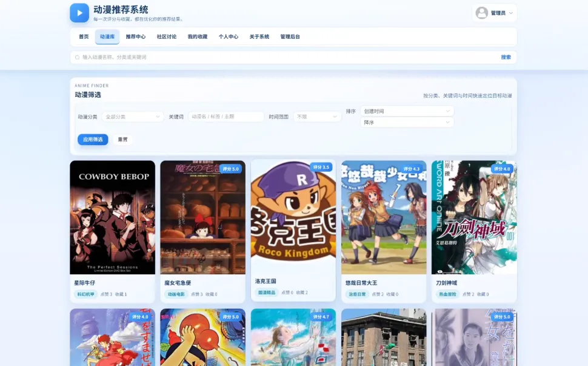Click the 星际牛仔 title

85,283
